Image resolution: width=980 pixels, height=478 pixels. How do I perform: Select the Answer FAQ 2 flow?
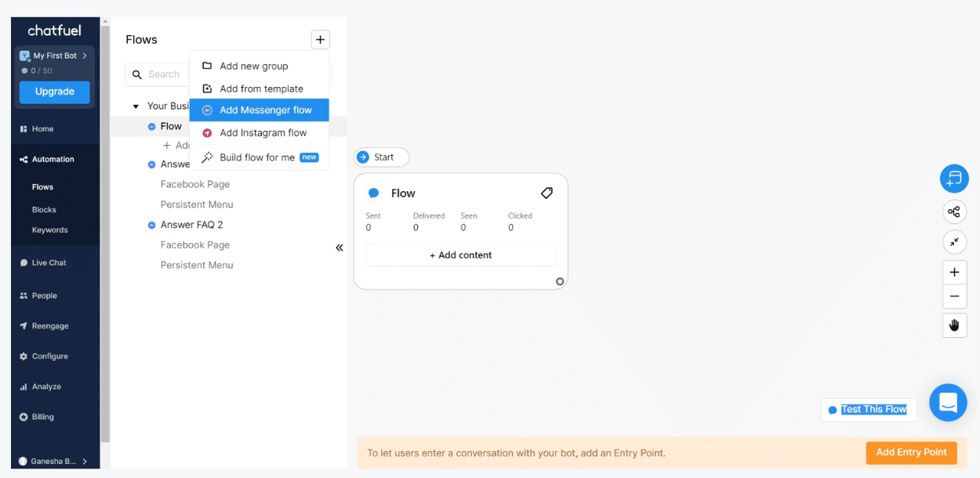point(191,225)
